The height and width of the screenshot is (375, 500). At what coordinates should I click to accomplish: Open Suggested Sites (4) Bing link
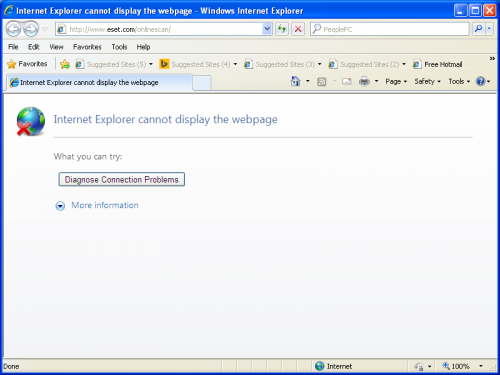point(195,64)
